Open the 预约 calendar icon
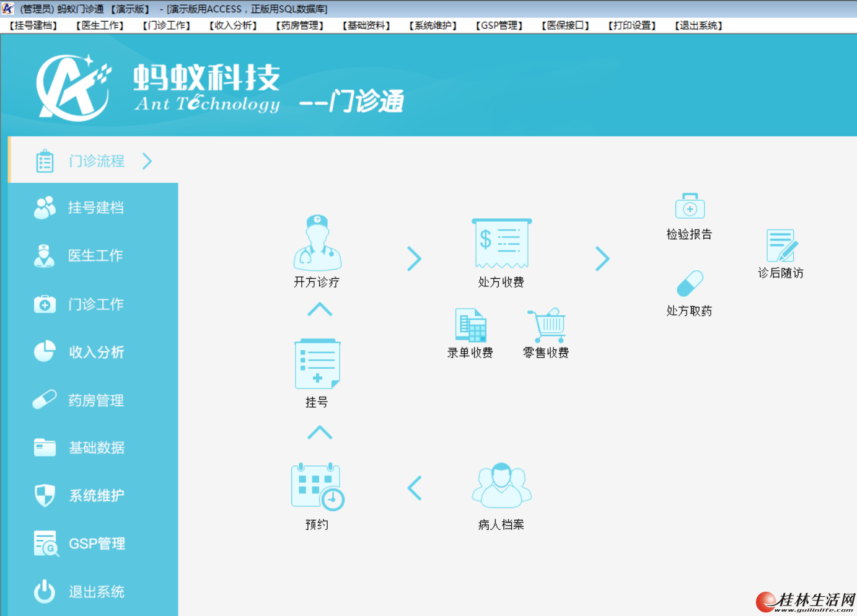This screenshot has width=857, height=616. (x=317, y=487)
